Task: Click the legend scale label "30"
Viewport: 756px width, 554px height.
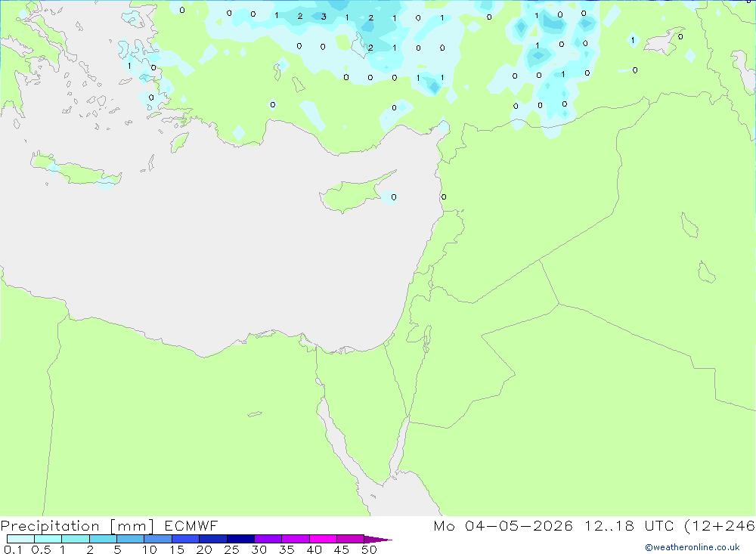Action: tap(259, 549)
